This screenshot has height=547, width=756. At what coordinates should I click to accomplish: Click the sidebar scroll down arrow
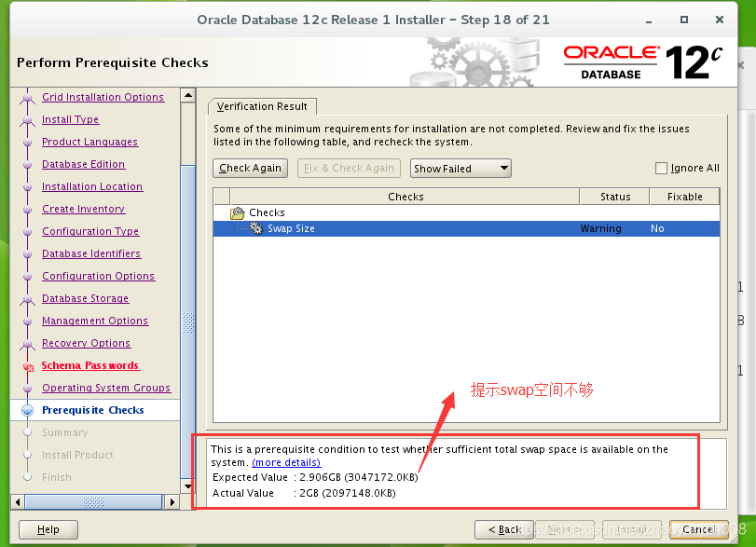(188, 486)
